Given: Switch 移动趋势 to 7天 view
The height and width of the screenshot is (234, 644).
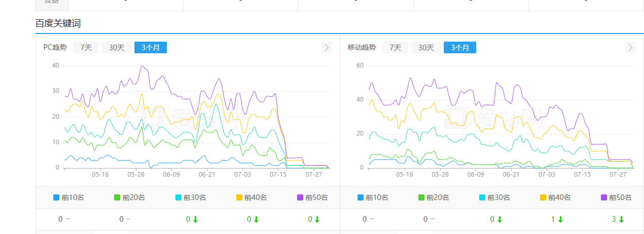Looking at the screenshot, I should click(395, 47).
